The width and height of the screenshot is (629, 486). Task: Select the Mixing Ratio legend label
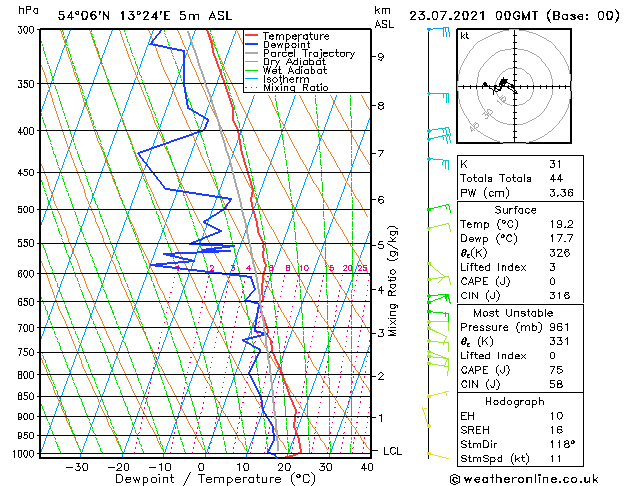[296, 87]
